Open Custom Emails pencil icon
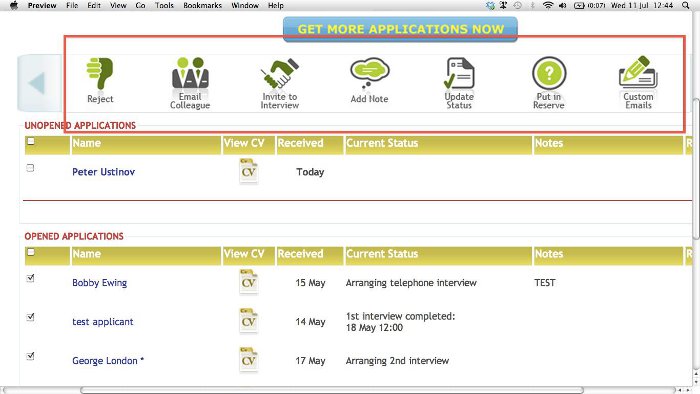 [x=638, y=72]
